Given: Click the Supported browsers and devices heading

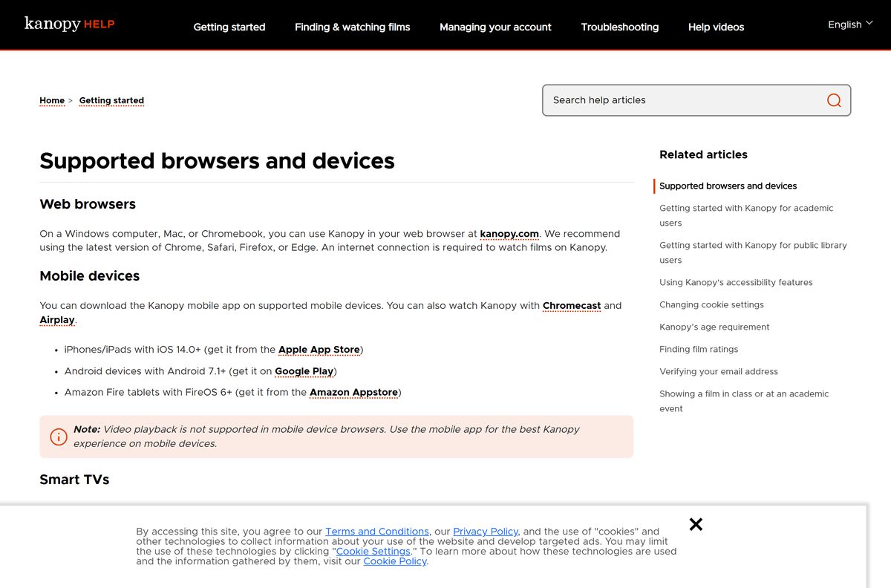Looking at the screenshot, I should (x=217, y=161).
